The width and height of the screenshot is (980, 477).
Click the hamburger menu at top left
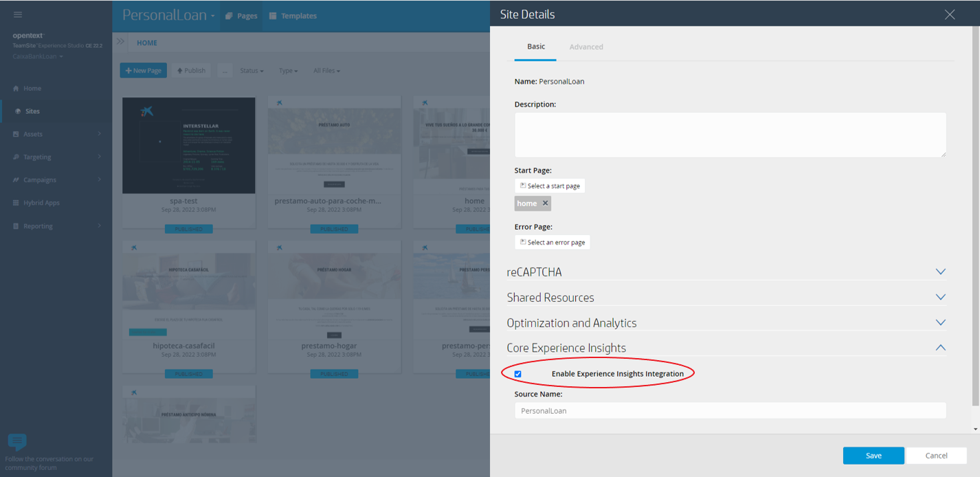click(x=17, y=14)
